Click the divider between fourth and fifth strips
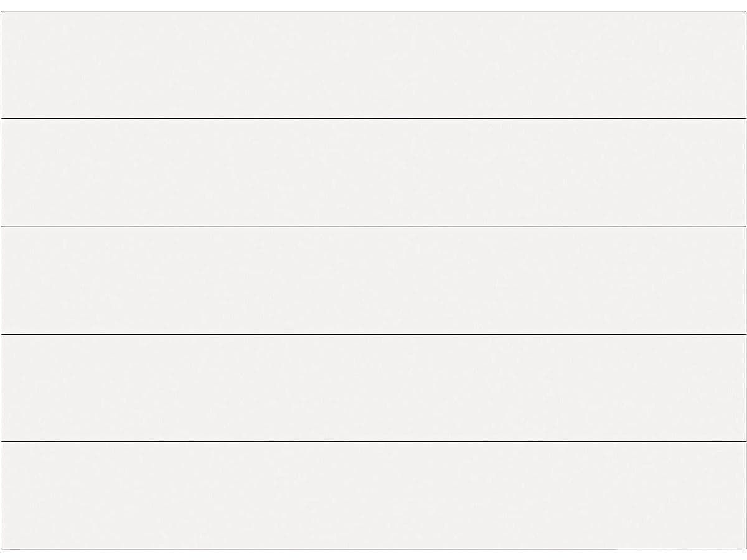Viewport: 747px width, 560px height. [374, 441]
